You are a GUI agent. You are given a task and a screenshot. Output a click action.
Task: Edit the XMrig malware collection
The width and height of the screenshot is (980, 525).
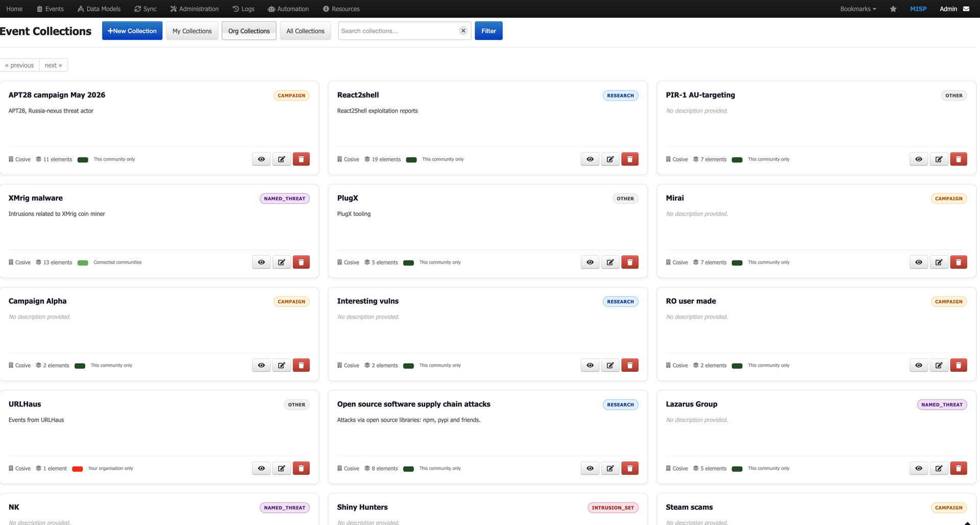click(x=281, y=262)
